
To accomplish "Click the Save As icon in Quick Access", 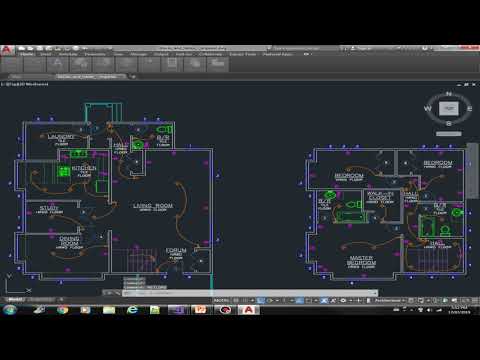I will 48,49.
